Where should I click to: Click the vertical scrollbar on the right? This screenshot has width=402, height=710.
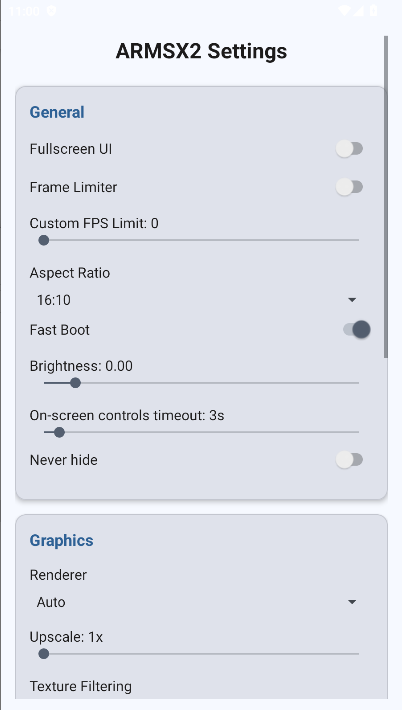pyautogui.click(x=386, y=197)
